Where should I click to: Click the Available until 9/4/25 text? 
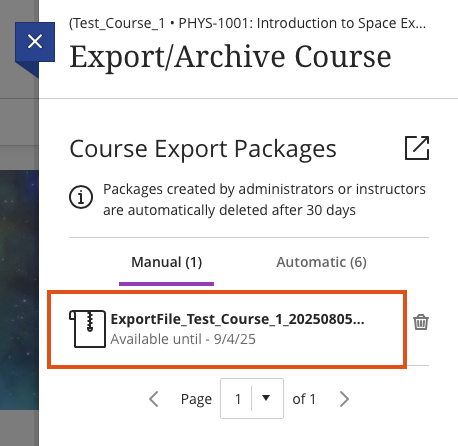click(183, 339)
